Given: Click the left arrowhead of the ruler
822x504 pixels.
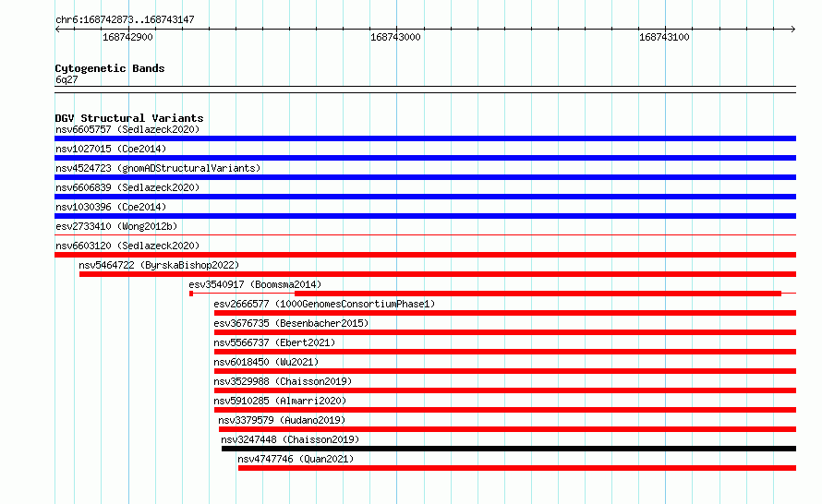Looking at the screenshot, I should click(x=57, y=29).
